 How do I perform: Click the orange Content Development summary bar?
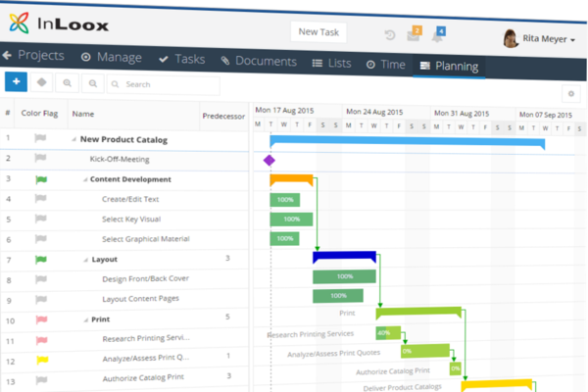291,180
